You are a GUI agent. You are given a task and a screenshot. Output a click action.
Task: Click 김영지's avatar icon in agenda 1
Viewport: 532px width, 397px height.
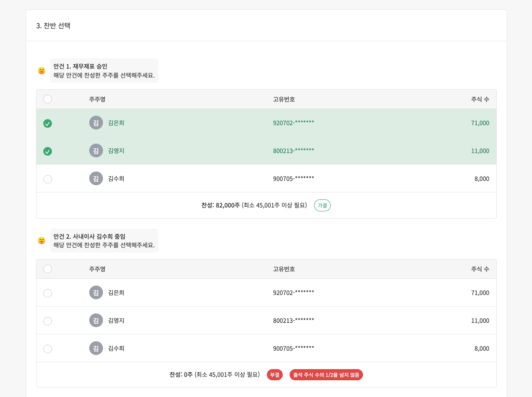pos(96,151)
